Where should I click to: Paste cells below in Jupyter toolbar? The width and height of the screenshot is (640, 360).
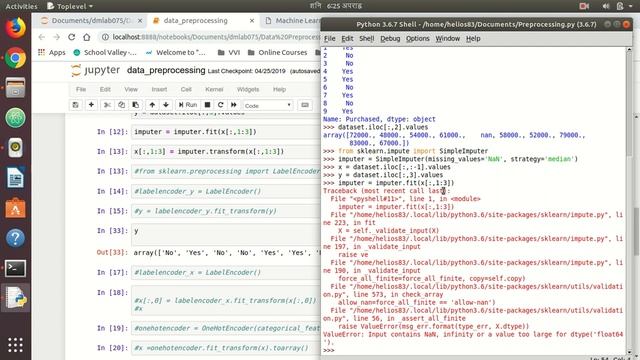(136, 105)
